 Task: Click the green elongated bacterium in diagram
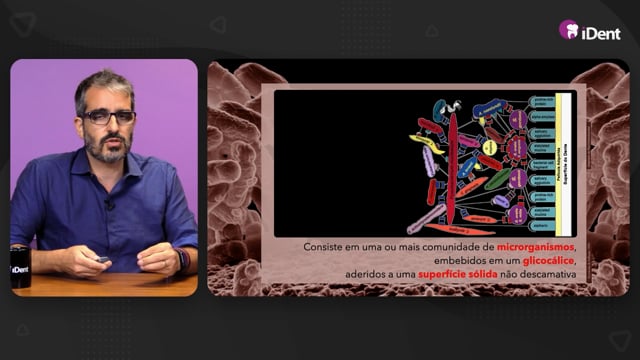click(x=498, y=178)
